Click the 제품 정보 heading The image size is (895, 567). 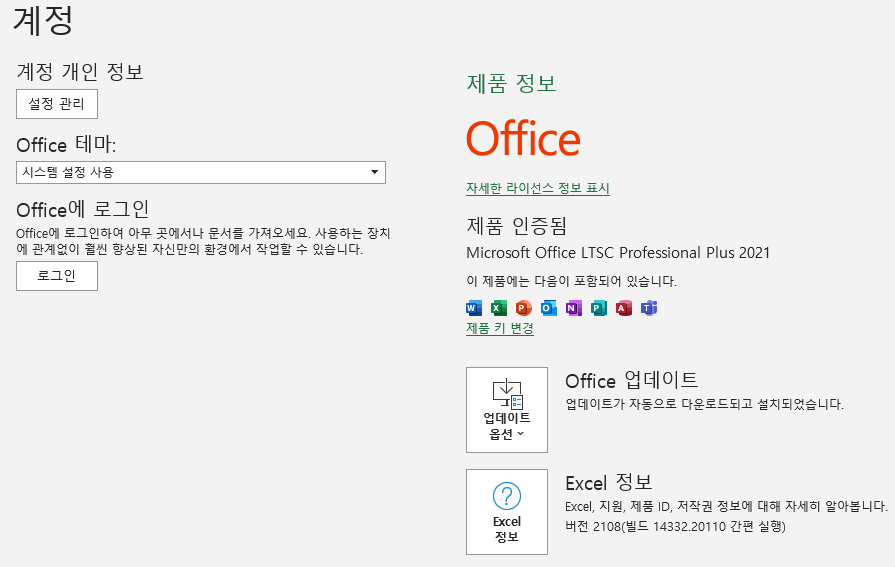(x=511, y=83)
